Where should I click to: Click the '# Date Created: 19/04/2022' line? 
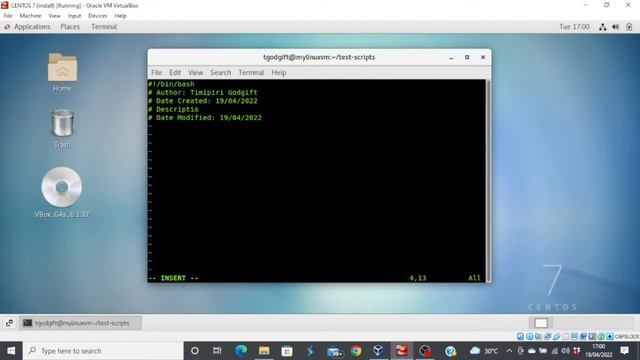pos(202,101)
